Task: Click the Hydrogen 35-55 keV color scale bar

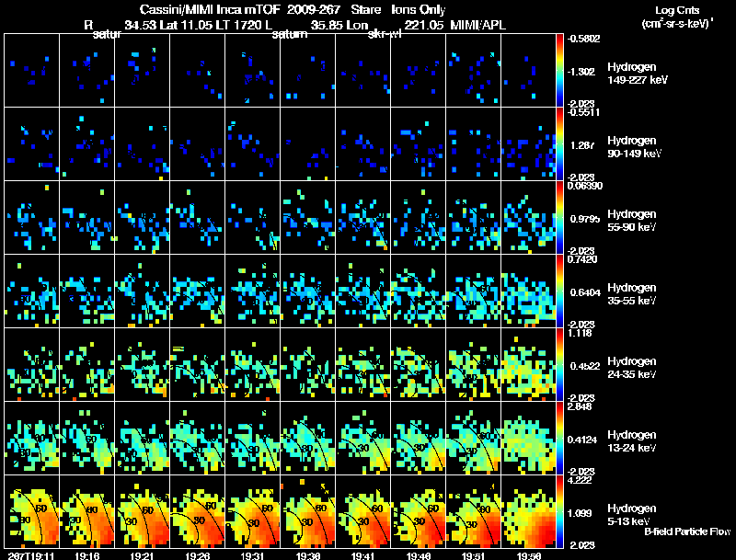Action: pyautogui.click(x=559, y=291)
